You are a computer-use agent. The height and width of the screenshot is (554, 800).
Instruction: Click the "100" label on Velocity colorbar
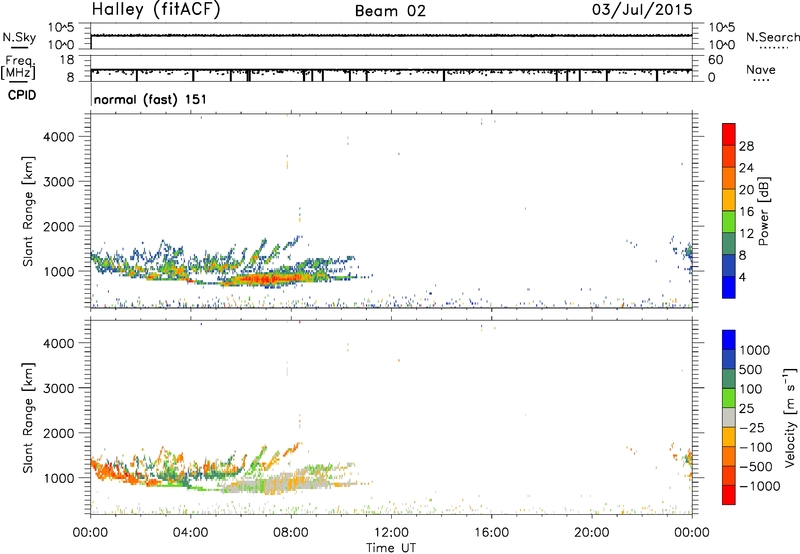(753, 389)
